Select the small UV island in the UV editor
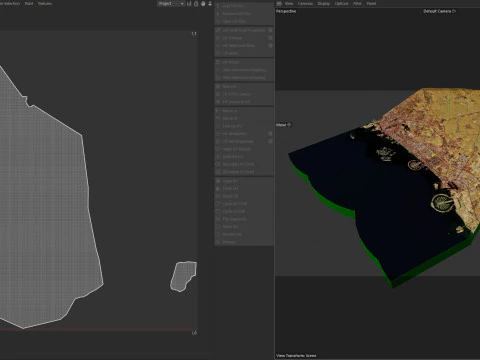Image resolution: width=480 pixels, height=360 pixels. point(183,276)
